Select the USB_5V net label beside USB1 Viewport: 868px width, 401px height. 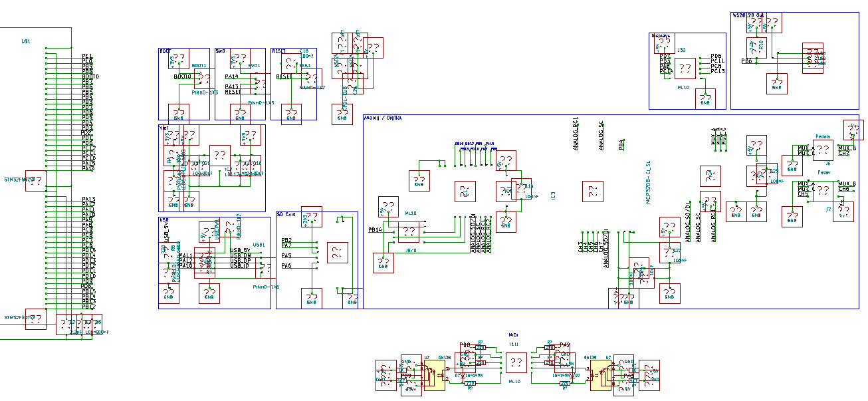coord(240,251)
